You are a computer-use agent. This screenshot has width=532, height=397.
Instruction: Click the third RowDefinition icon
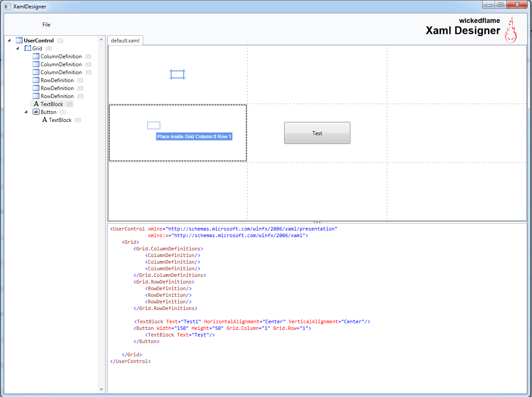click(36, 96)
